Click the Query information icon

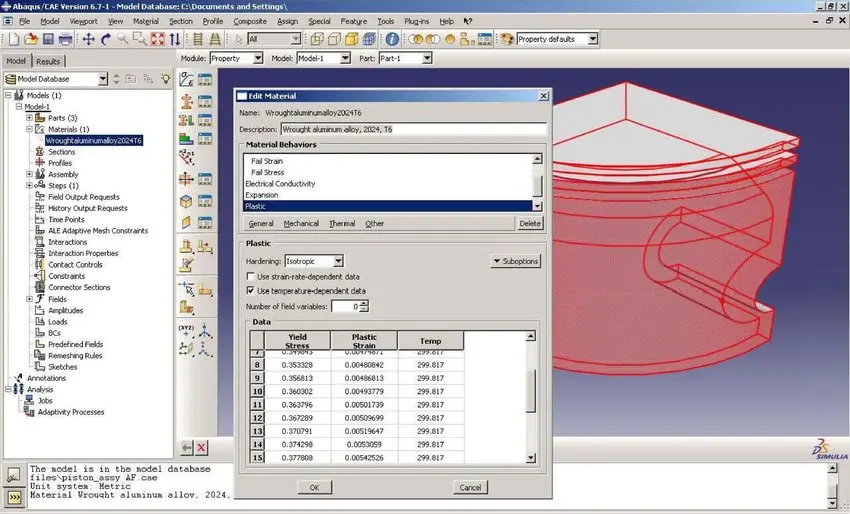pyautogui.click(x=392, y=39)
